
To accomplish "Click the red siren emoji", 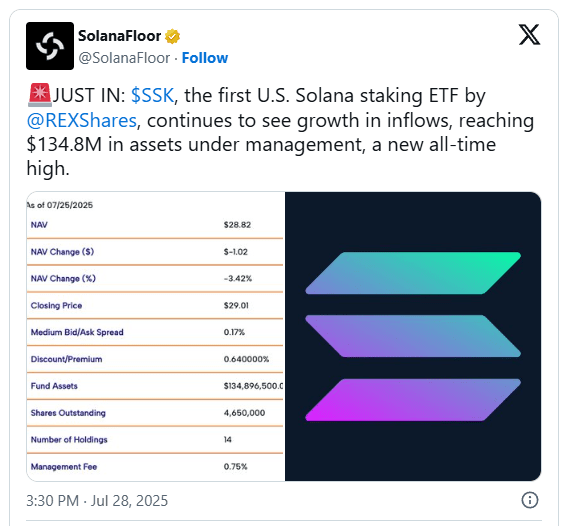I will click(39, 95).
